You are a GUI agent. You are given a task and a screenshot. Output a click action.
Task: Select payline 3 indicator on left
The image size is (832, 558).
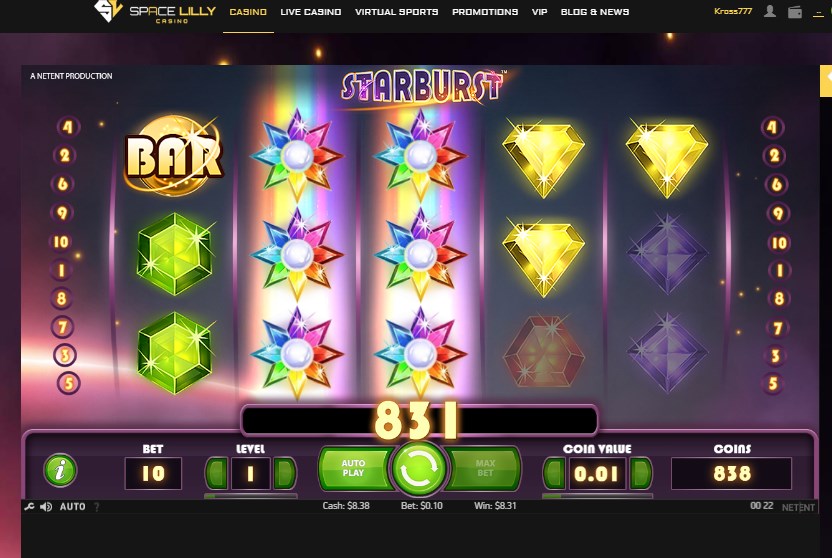click(x=65, y=355)
